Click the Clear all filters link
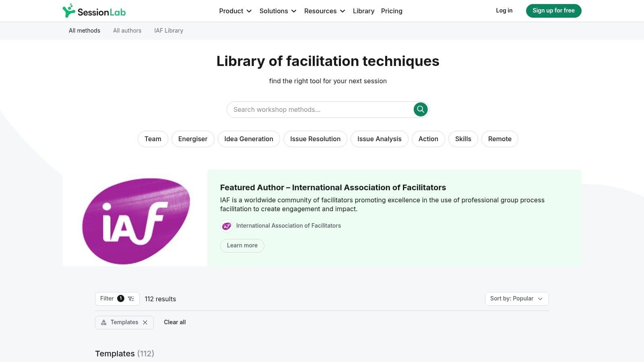Image resolution: width=644 pixels, height=362 pixels. (x=175, y=322)
